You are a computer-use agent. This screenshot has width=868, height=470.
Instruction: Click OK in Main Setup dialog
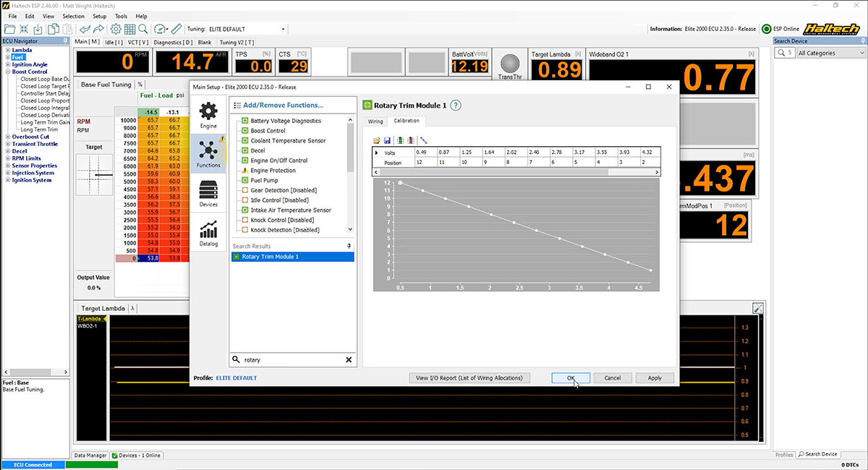tap(571, 377)
